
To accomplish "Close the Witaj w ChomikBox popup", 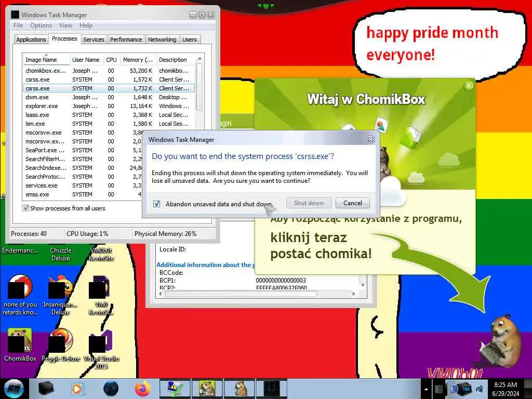I will [469, 86].
